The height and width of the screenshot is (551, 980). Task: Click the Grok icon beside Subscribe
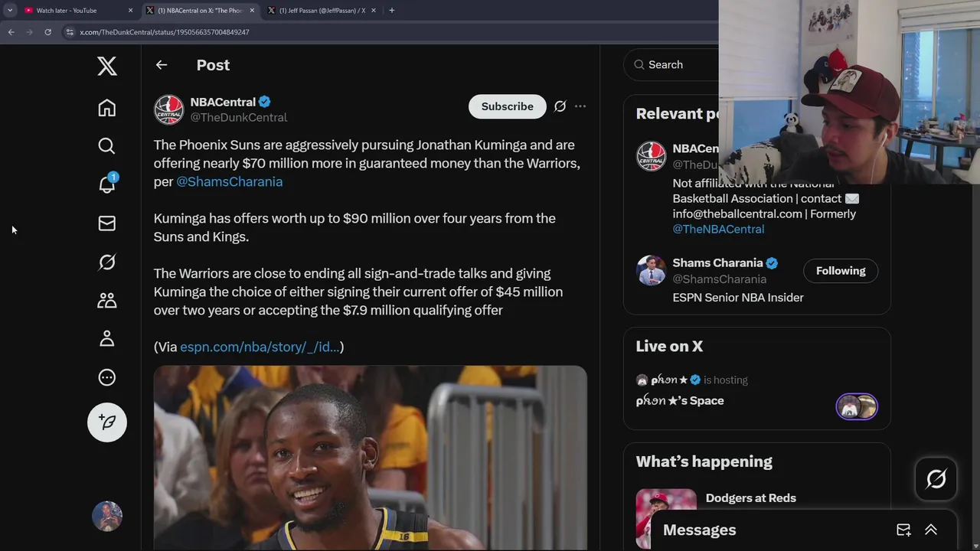(560, 106)
